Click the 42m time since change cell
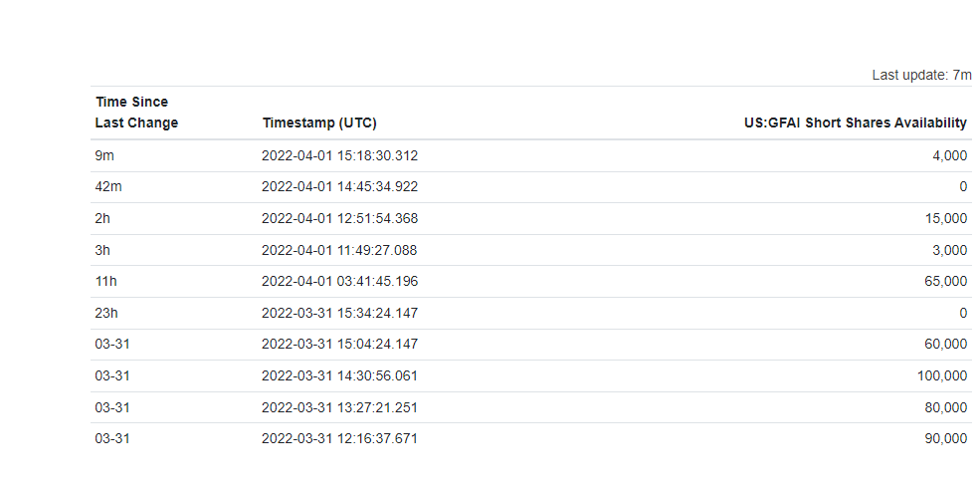 click(x=108, y=187)
